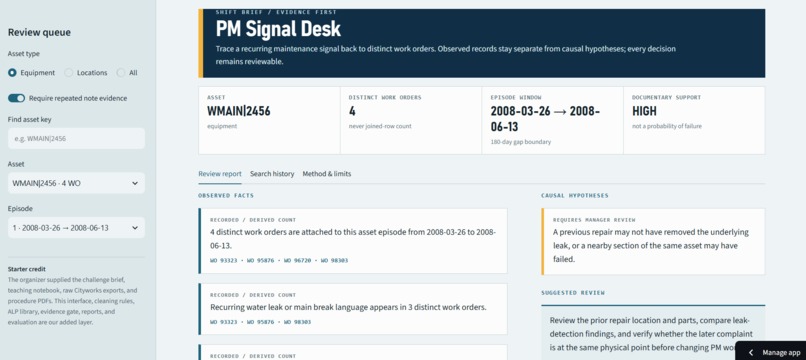Switch to the Review report tab

click(219, 174)
